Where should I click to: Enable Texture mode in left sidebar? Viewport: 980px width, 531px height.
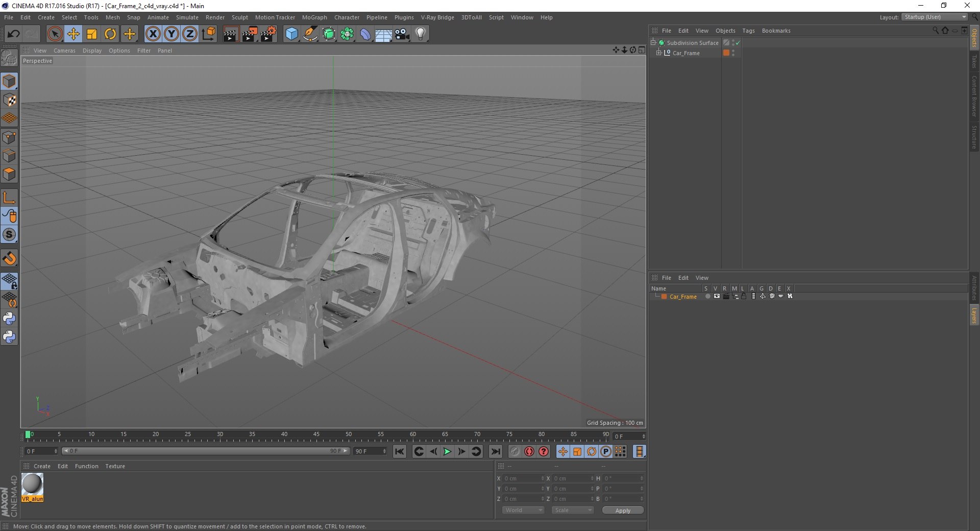coord(9,100)
